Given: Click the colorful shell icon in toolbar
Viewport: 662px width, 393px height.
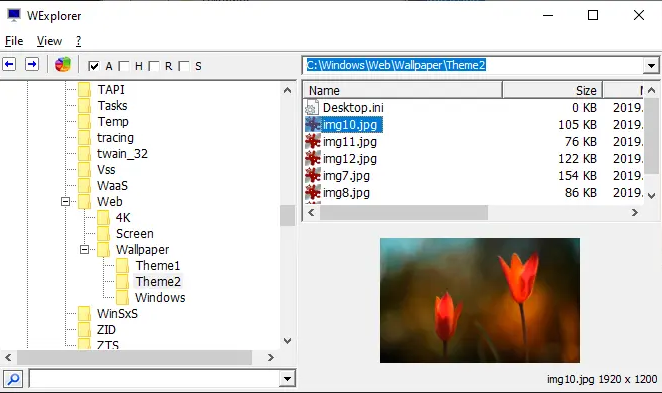Looking at the screenshot, I should point(62,65).
